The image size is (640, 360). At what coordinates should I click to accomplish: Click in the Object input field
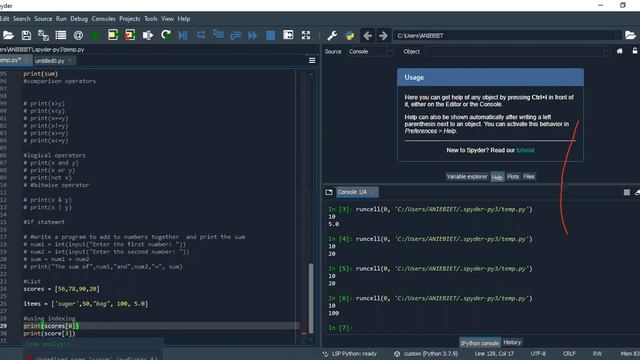pos(514,52)
